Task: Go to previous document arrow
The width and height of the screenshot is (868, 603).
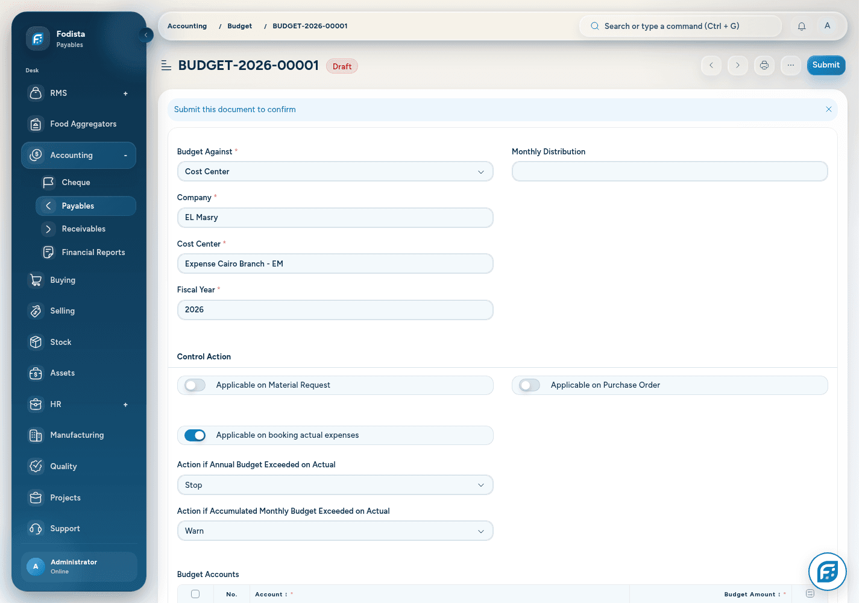Action: point(711,65)
